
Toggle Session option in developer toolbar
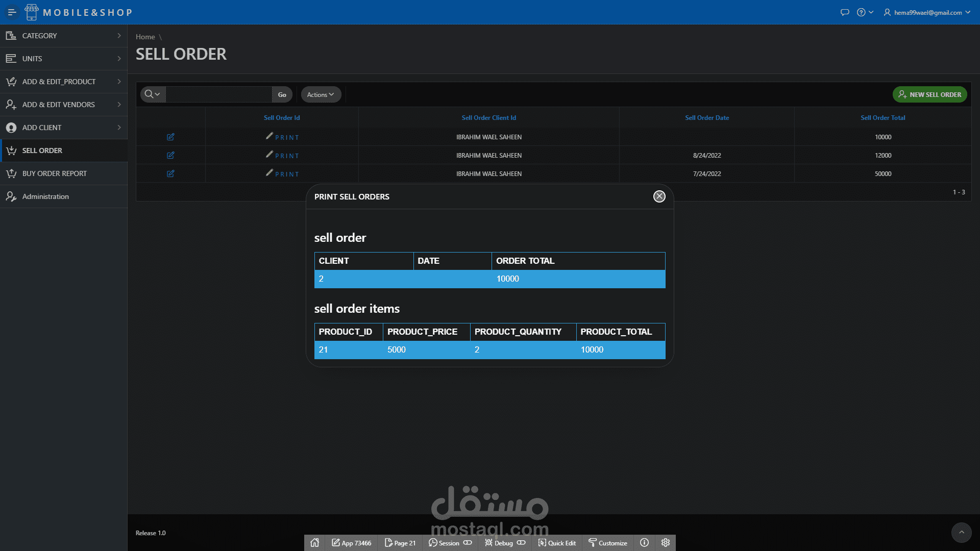pos(450,543)
